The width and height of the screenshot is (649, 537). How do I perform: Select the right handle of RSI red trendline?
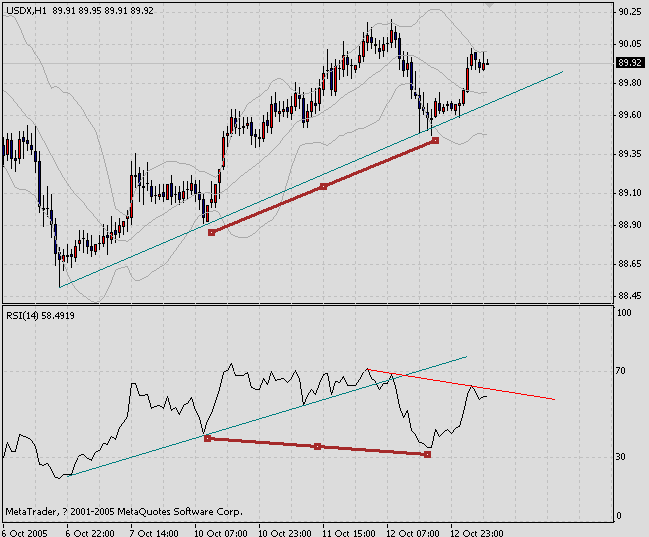pos(428,455)
